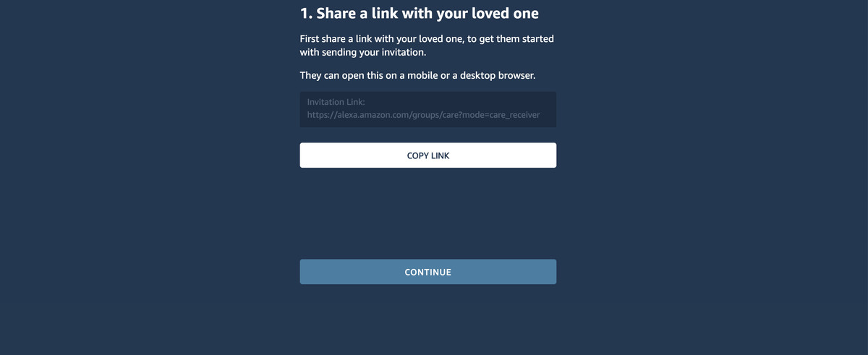
Task: Click the blue CONTINUE bar's label text
Action: [428, 272]
